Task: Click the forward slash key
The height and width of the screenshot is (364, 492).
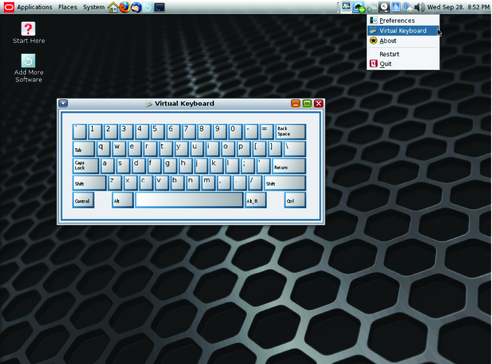Action: (x=255, y=183)
